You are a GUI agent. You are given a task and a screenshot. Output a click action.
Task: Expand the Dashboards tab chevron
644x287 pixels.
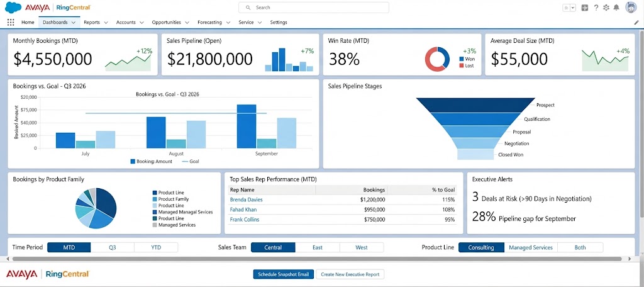pos(74,23)
